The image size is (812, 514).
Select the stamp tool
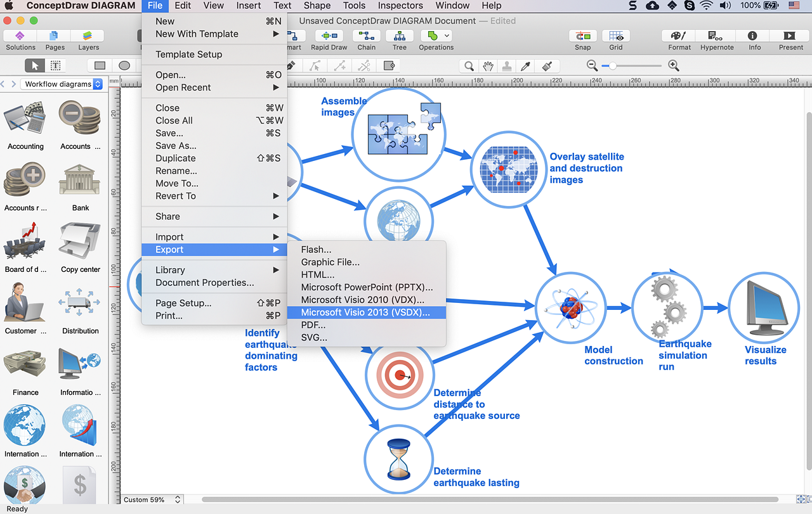pos(506,65)
